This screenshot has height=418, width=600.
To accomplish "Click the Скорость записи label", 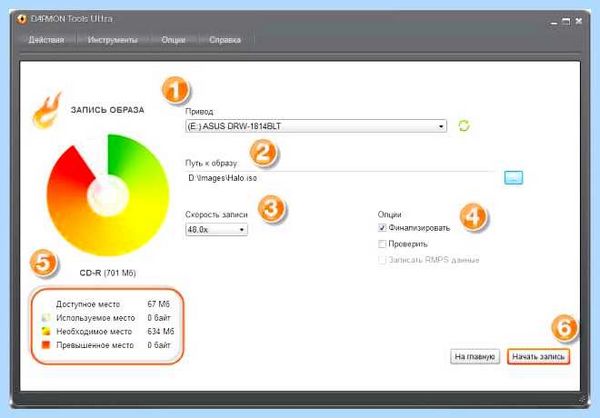I will (x=217, y=214).
